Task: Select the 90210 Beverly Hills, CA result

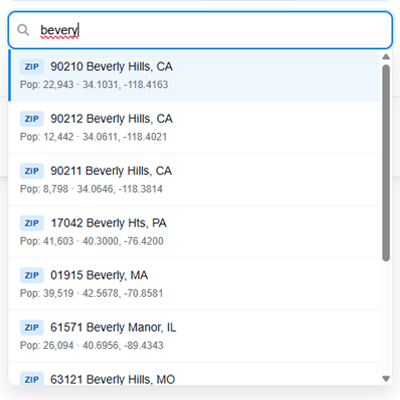Action: 194,75
